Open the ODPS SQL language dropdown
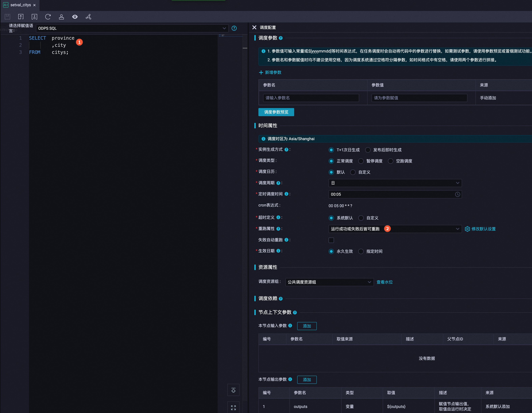Image resolution: width=532 pixels, height=413 pixels. tap(132, 28)
